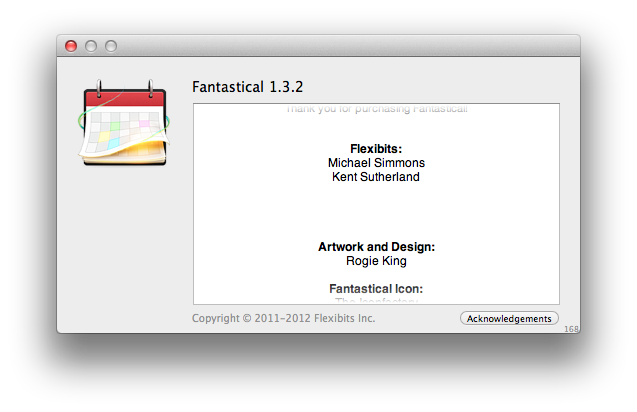Open the Acknowledgements sheet
Viewport: 637px width, 412px height.
[508, 318]
